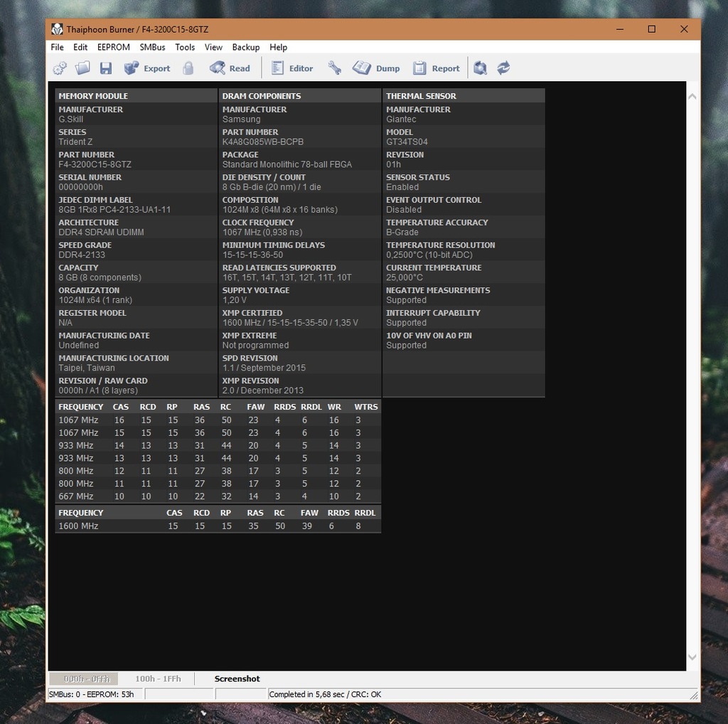Click the scrollbar up arrow
728x724 pixels.
click(x=692, y=97)
